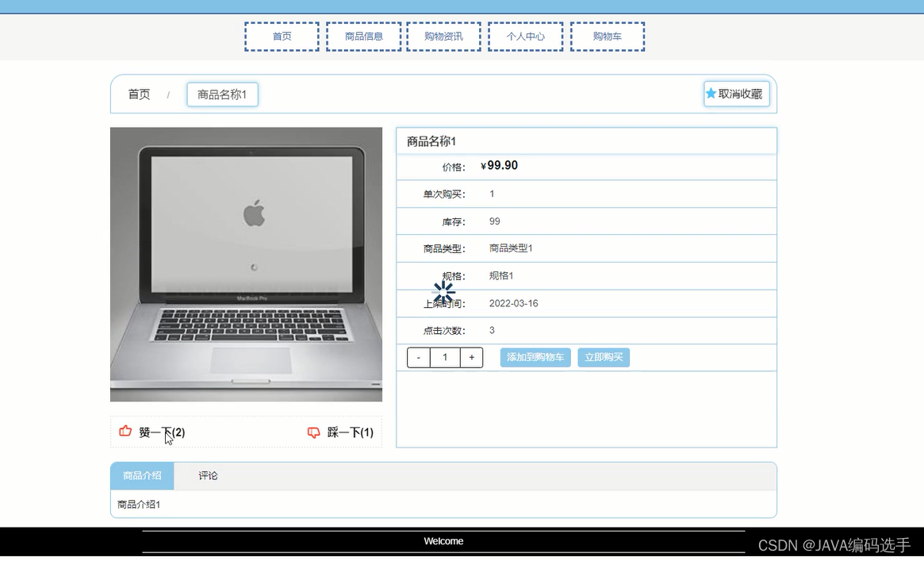Open the 购物车 navigation item
The width and height of the screenshot is (924, 561).
pyautogui.click(x=608, y=37)
